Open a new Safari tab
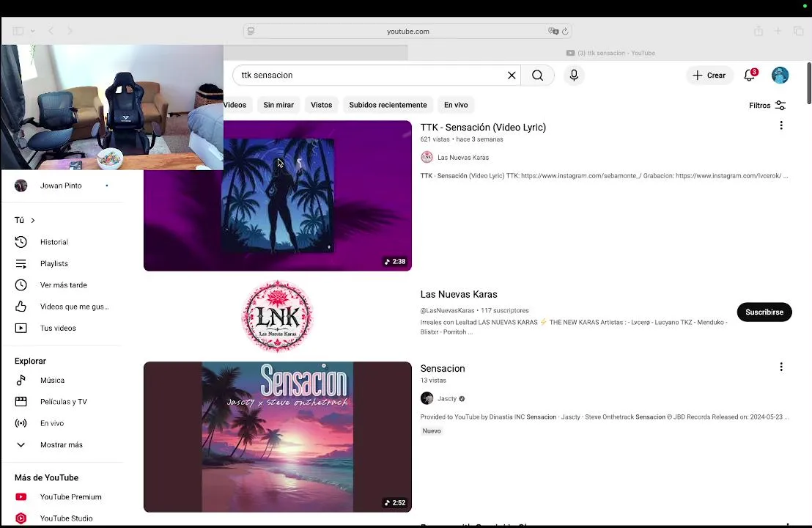This screenshot has width=812, height=528. click(x=778, y=31)
